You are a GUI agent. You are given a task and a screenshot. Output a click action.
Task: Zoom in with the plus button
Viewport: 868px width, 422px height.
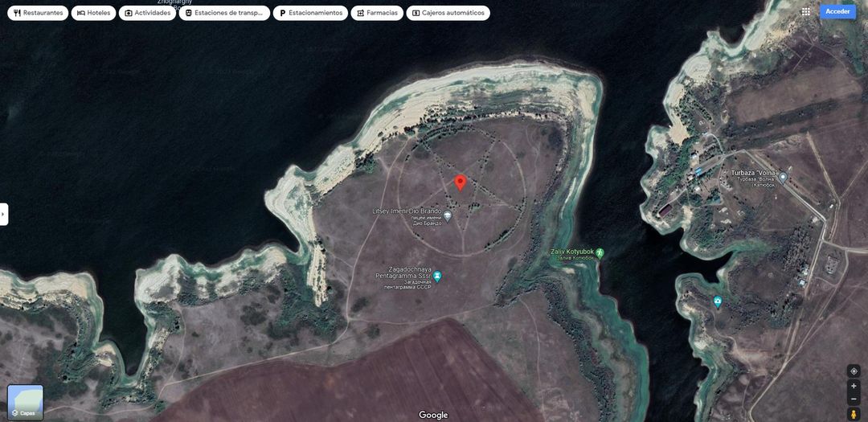tap(854, 386)
